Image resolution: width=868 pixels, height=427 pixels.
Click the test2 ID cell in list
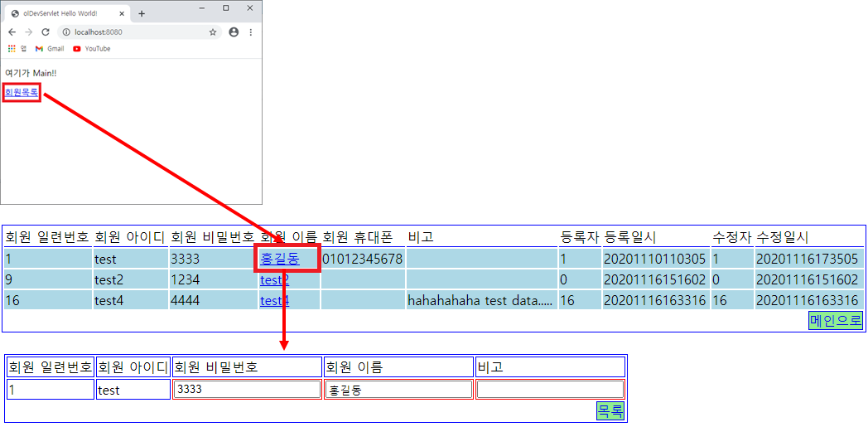point(131,279)
